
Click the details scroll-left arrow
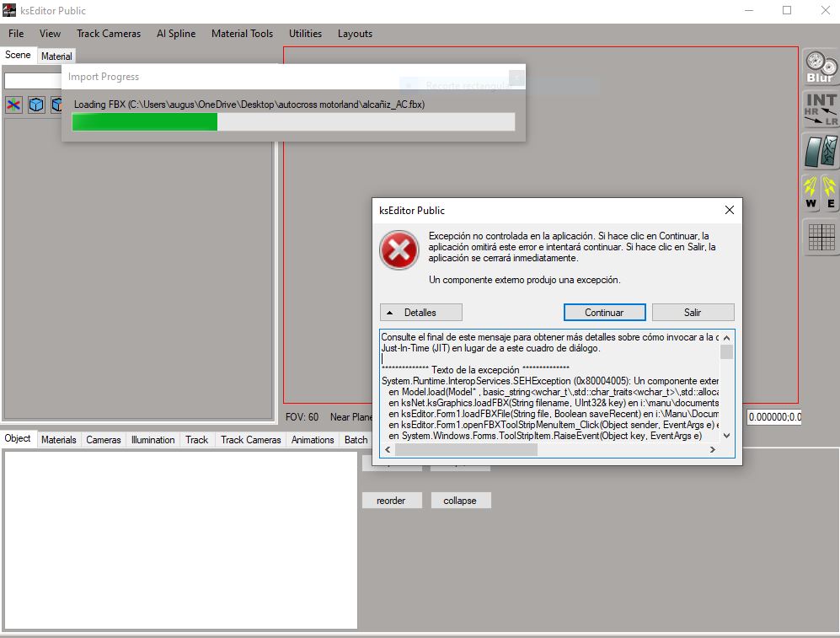click(388, 450)
